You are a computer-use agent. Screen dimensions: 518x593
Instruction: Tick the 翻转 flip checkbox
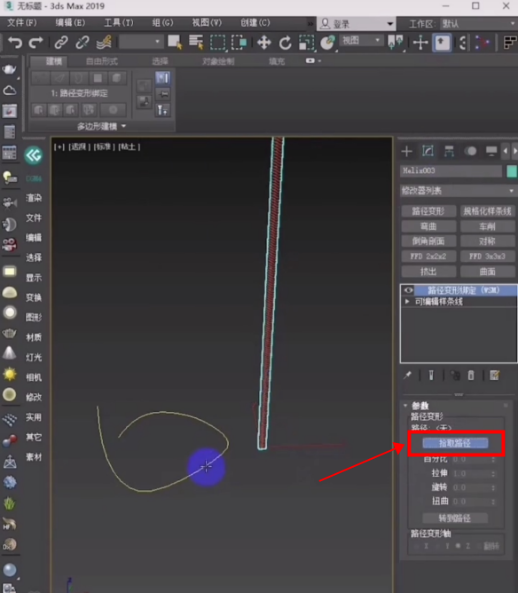(x=479, y=546)
